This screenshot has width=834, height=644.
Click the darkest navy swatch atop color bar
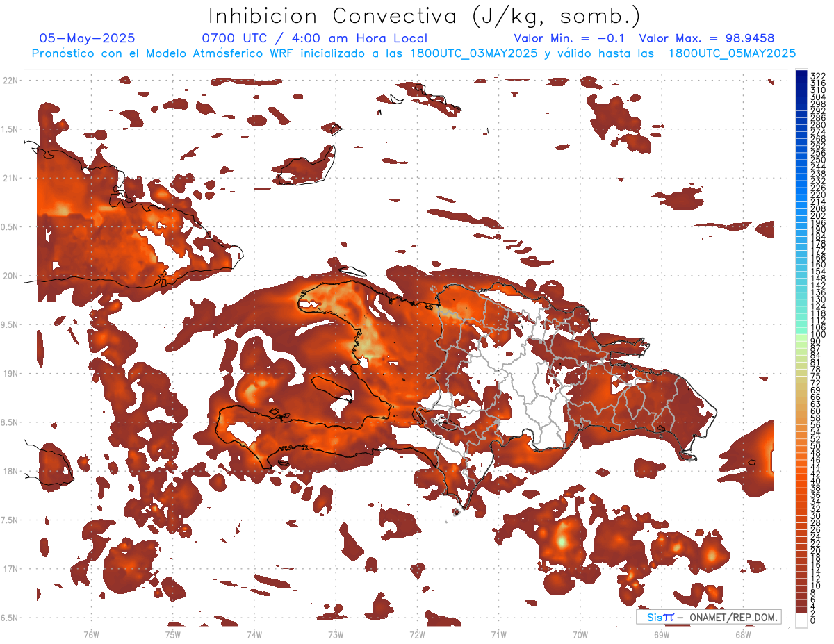pyautogui.click(x=802, y=74)
